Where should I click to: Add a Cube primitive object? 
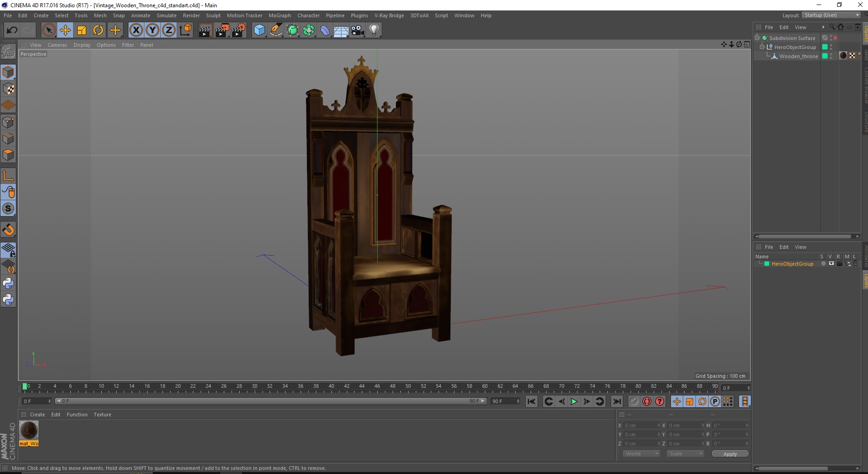(259, 30)
